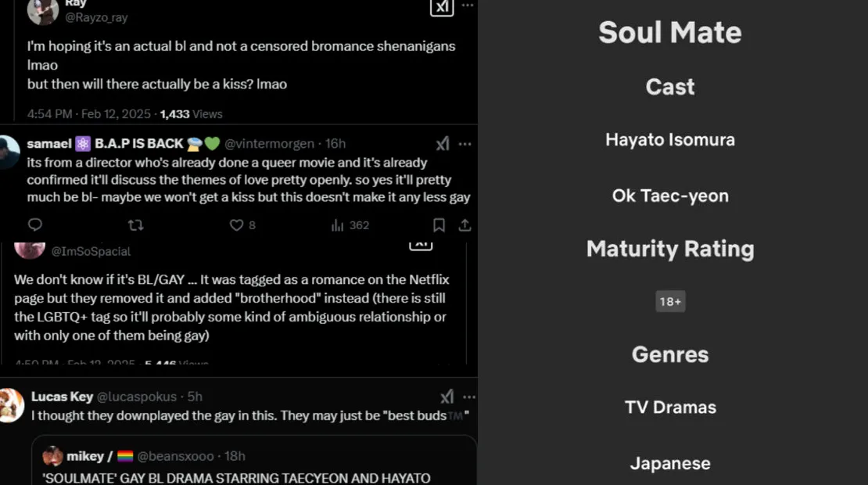Click the Grok icon on samael's tweet
Viewport: 868px width, 485px height.
point(443,144)
